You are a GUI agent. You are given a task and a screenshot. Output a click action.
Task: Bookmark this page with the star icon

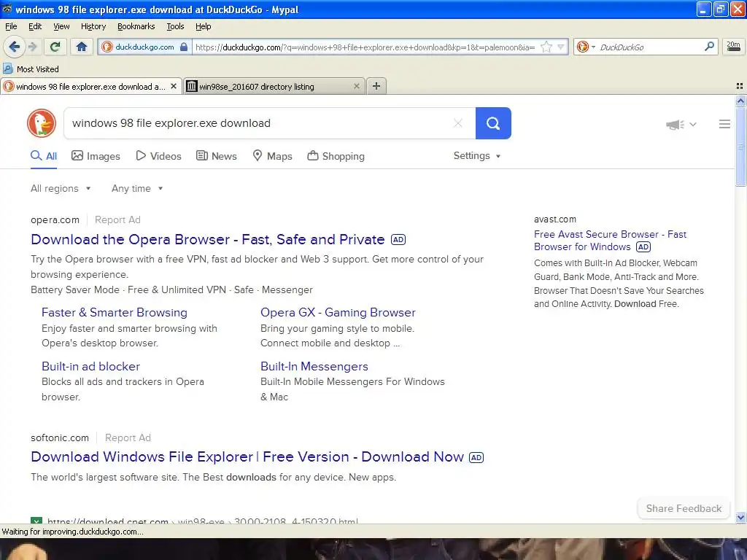(x=546, y=47)
